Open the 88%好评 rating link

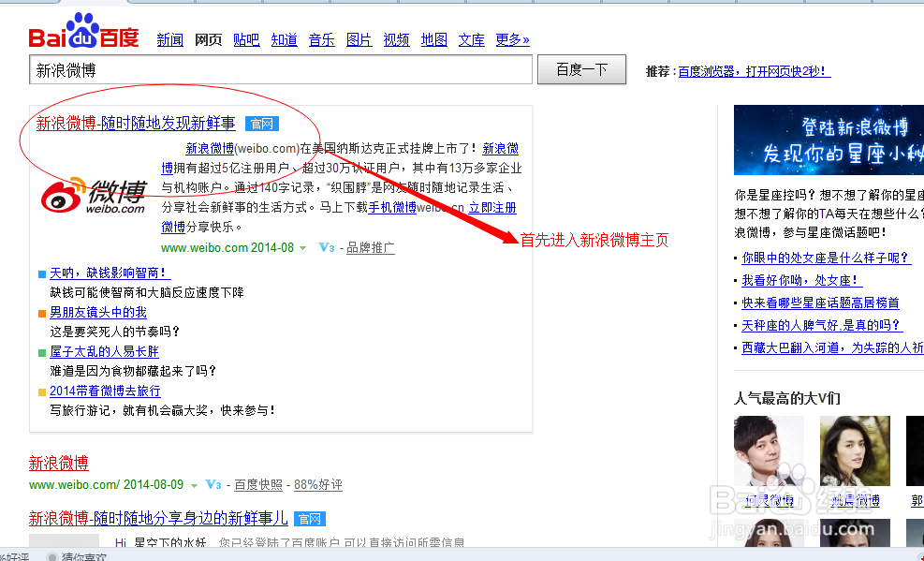tap(318, 485)
